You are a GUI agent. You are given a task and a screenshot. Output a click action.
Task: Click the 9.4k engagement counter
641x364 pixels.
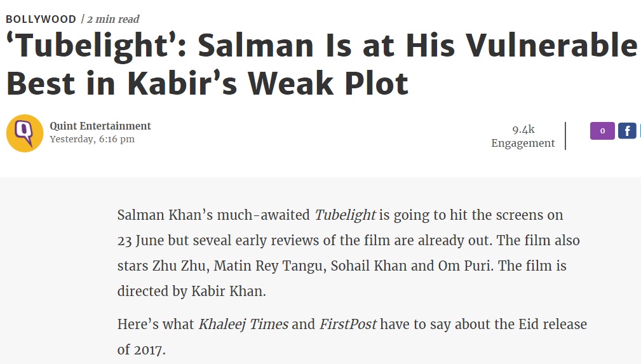[523, 129]
